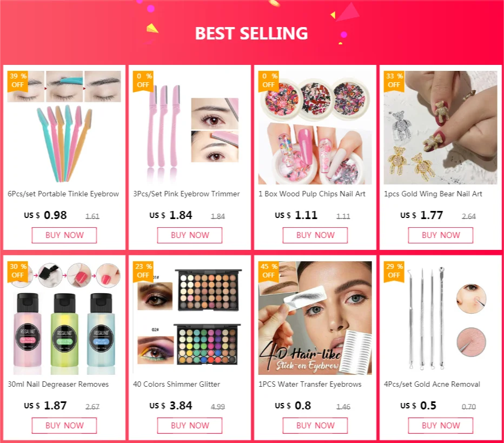Open the Rosalind nail degreaser bottles image
The height and width of the screenshot is (443, 504).
tap(64, 318)
